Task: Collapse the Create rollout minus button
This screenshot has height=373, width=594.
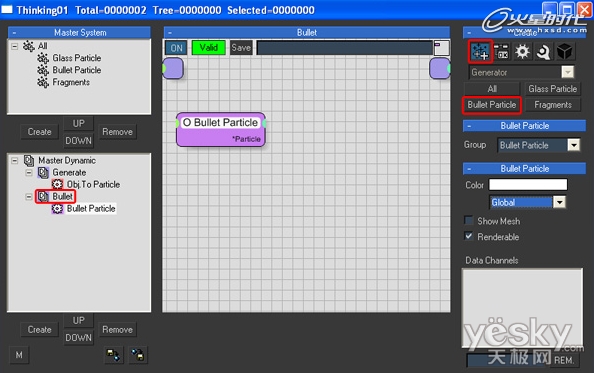Action: [469, 33]
